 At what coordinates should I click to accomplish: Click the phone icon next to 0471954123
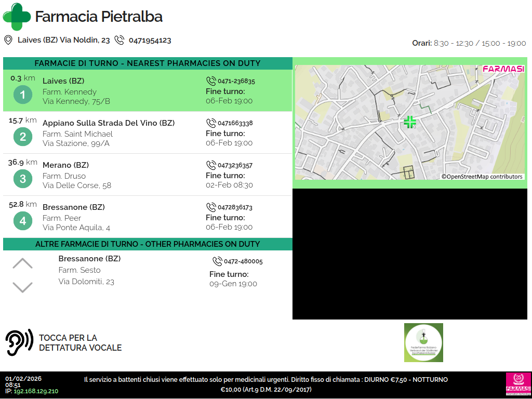click(x=119, y=40)
